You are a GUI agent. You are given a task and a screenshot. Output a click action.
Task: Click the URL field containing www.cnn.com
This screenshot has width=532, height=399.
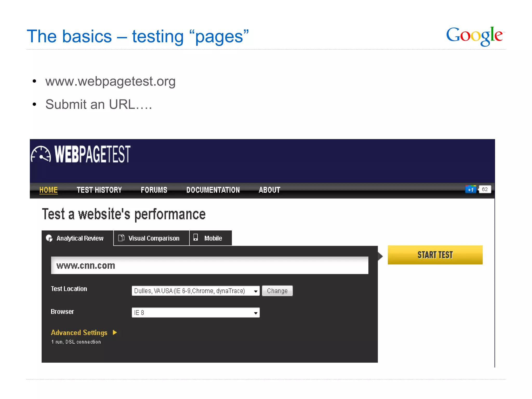210,265
